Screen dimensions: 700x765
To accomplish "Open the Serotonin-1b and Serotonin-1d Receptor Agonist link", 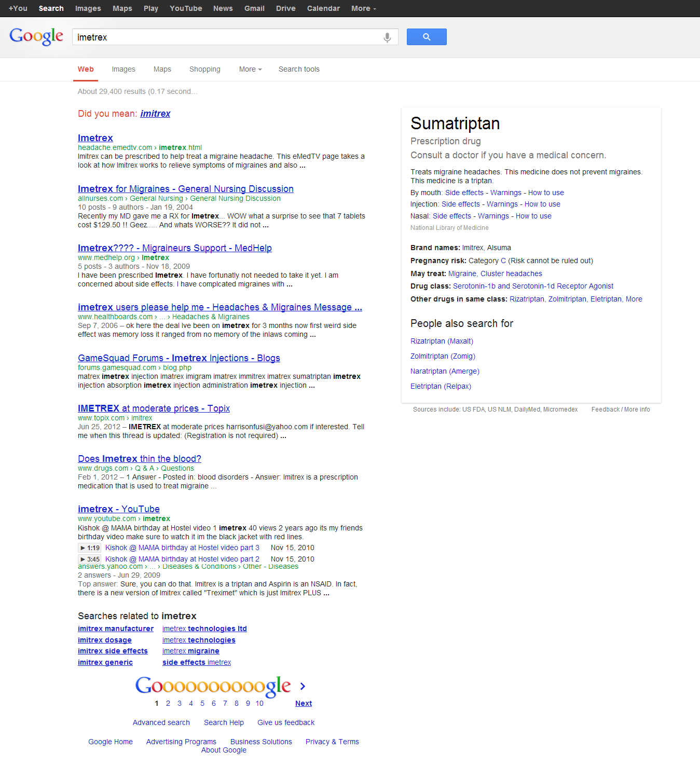I will pos(533,286).
